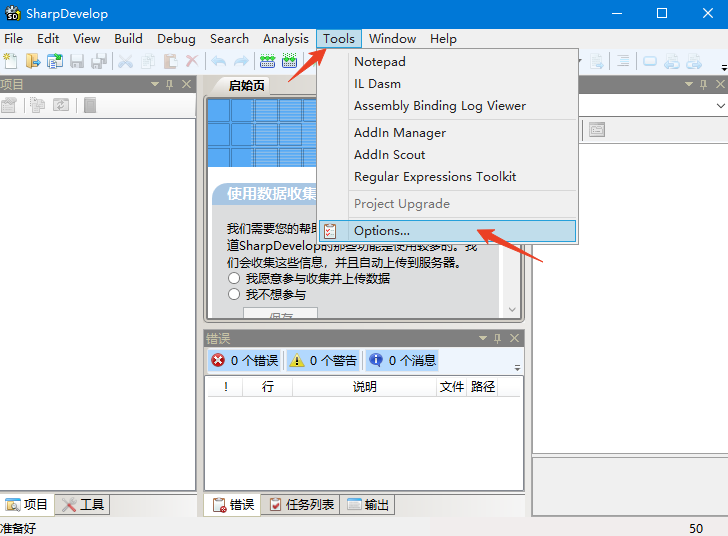Click the Save floppy disk icon
Screen dimensions: 728x536
(77, 61)
